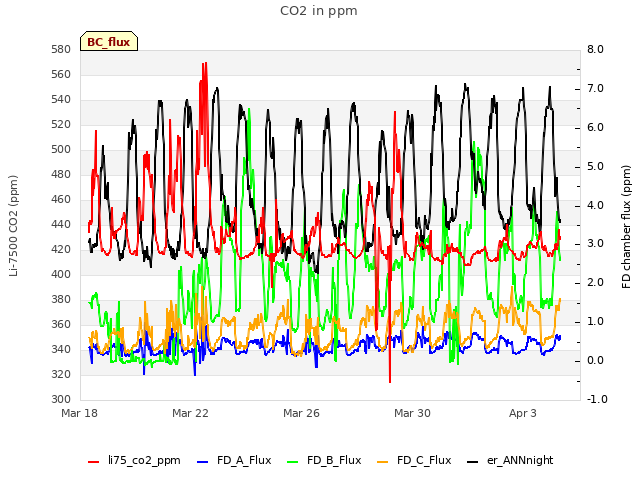Click the 460 left axis value
The height and width of the screenshot is (480, 640).
click(x=61, y=200)
